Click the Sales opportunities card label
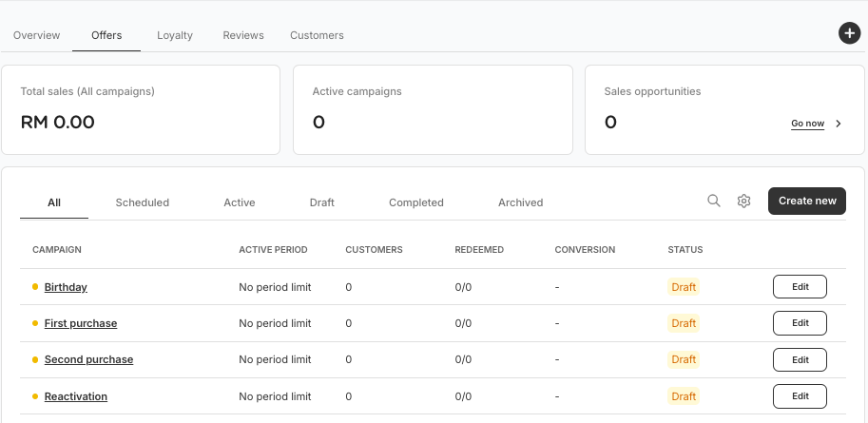The image size is (868, 423). click(x=652, y=91)
